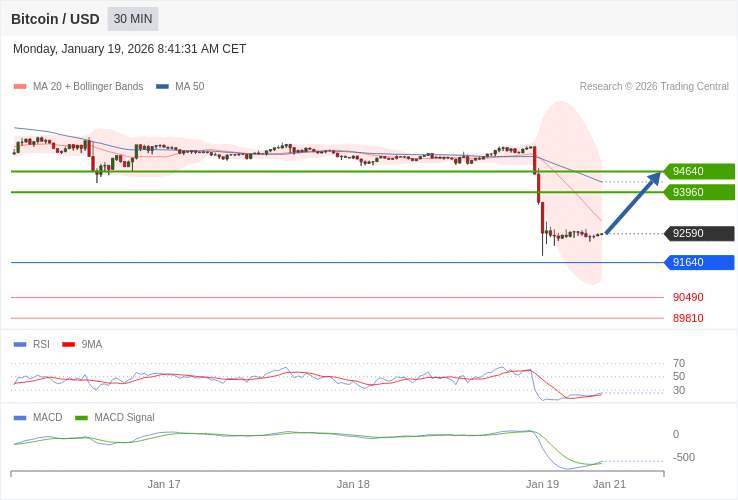Click the RSI legend label
The image size is (738, 500).
pyautogui.click(x=41, y=345)
